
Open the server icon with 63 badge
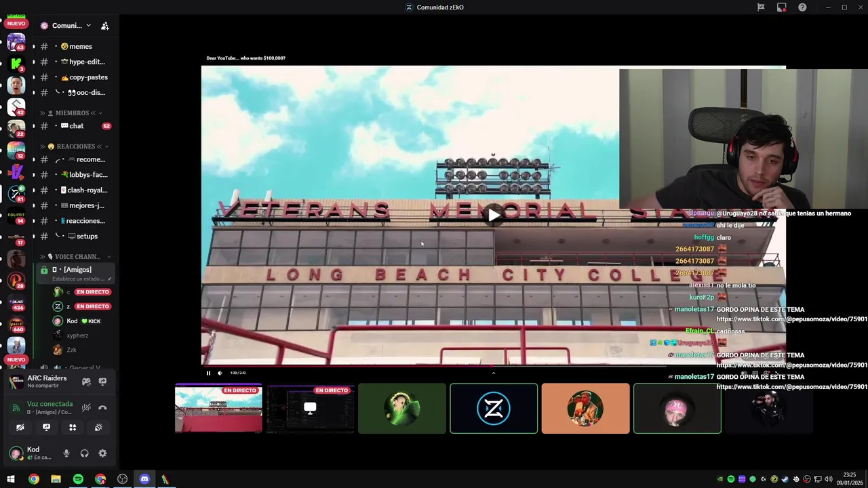(x=16, y=42)
